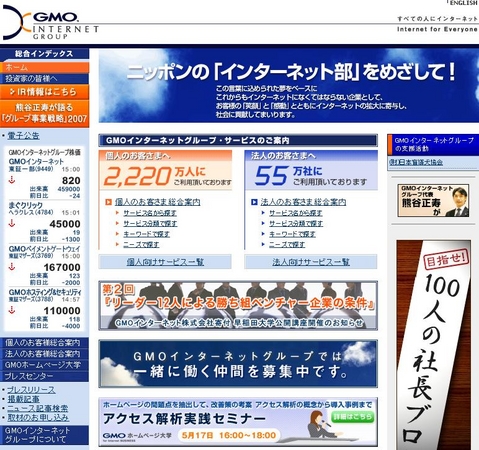This screenshot has width=479, height=450.
Task: Open the グループ事業戦略 2007 banner
Action: (44, 113)
